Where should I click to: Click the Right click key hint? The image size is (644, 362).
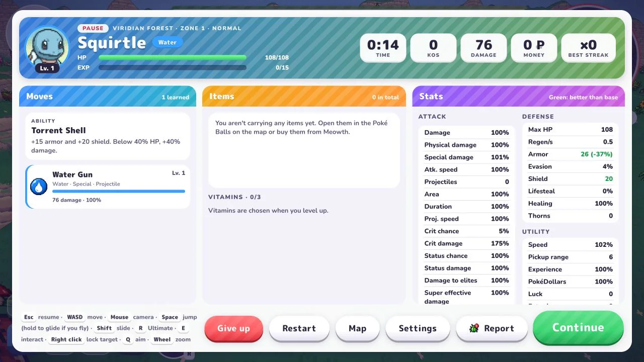click(x=66, y=339)
